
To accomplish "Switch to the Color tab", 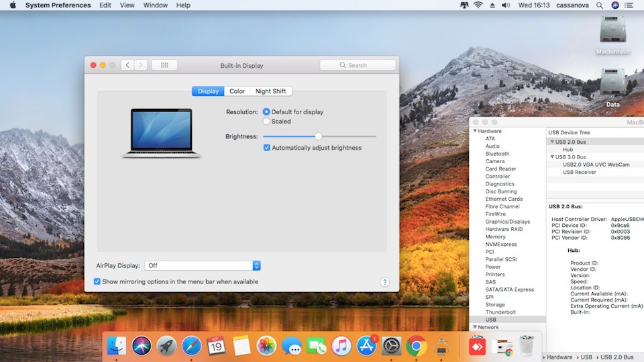I will coord(237,91).
